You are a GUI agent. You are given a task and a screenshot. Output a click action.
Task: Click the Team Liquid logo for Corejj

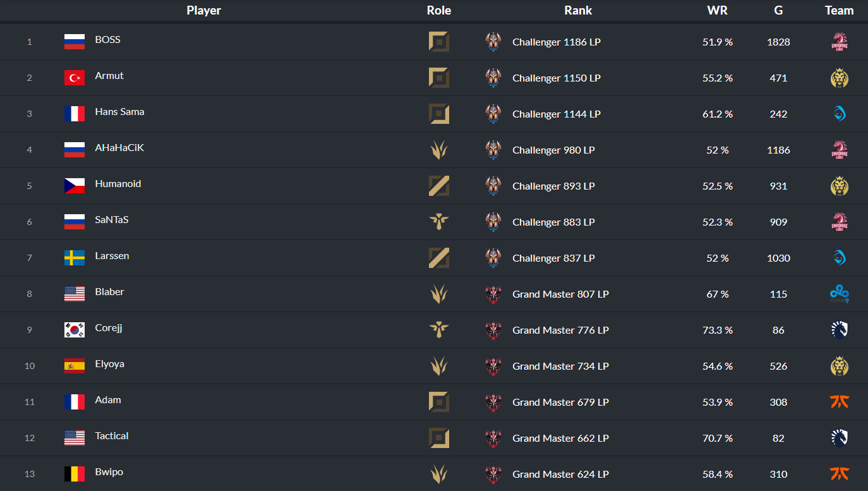tap(839, 330)
